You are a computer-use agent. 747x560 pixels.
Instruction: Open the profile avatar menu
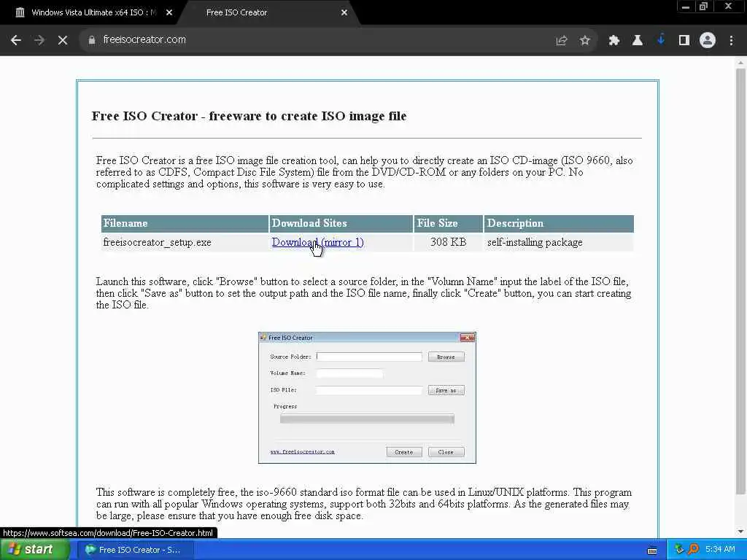click(x=708, y=40)
